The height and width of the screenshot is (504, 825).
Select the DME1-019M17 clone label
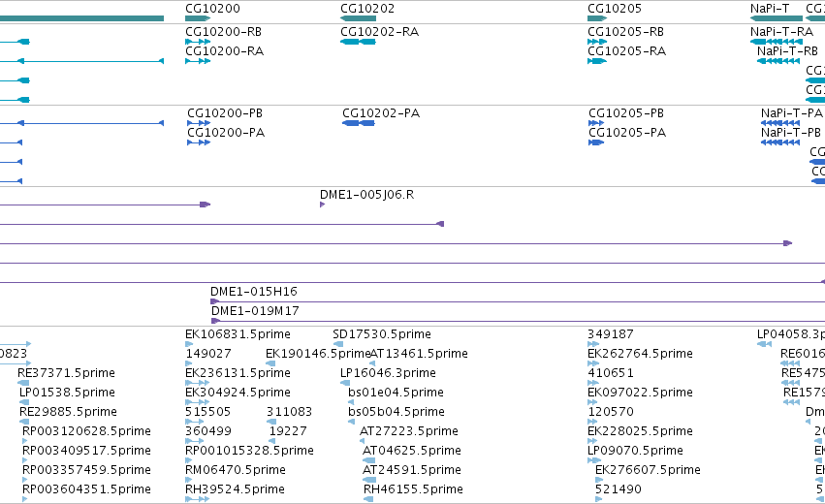pos(255,311)
